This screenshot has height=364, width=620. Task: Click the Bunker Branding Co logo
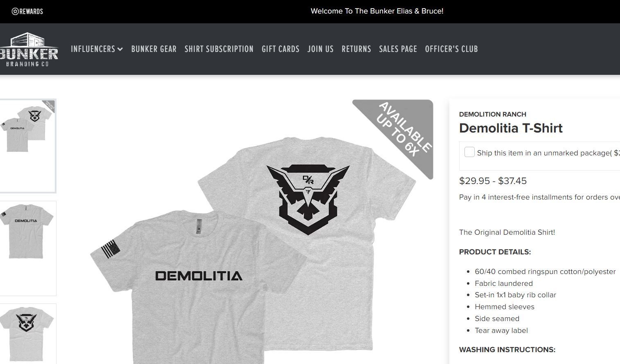pyautogui.click(x=29, y=49)
